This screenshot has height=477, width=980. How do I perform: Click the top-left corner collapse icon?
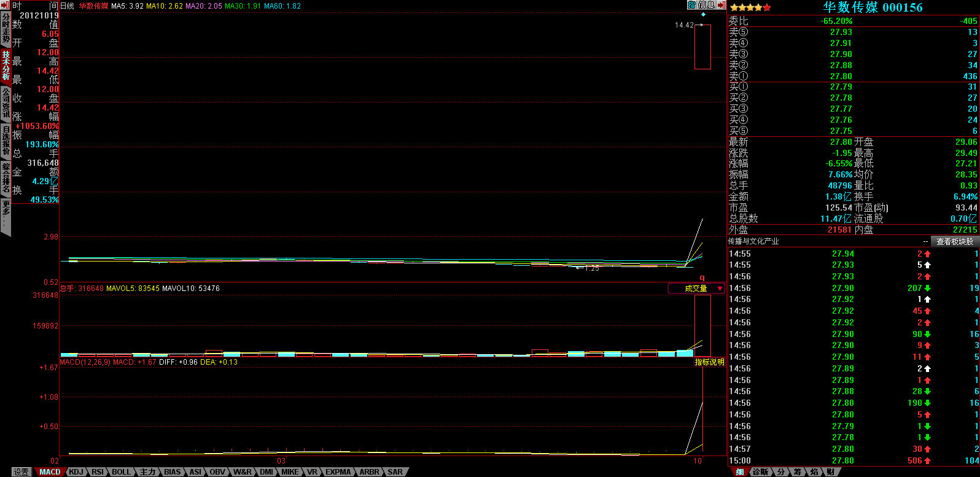coord(6,5)
